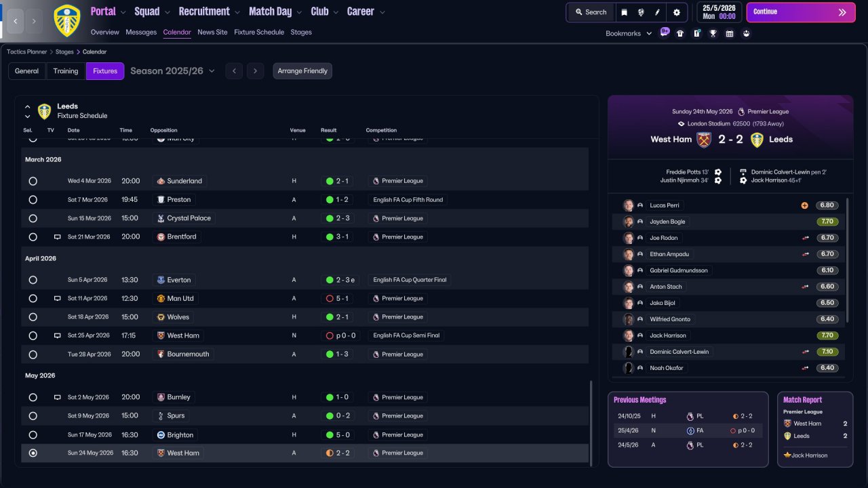The image size is (868, 488).
Task: Select the Crystal Palace fixture radio button
Action: [33, 218]
